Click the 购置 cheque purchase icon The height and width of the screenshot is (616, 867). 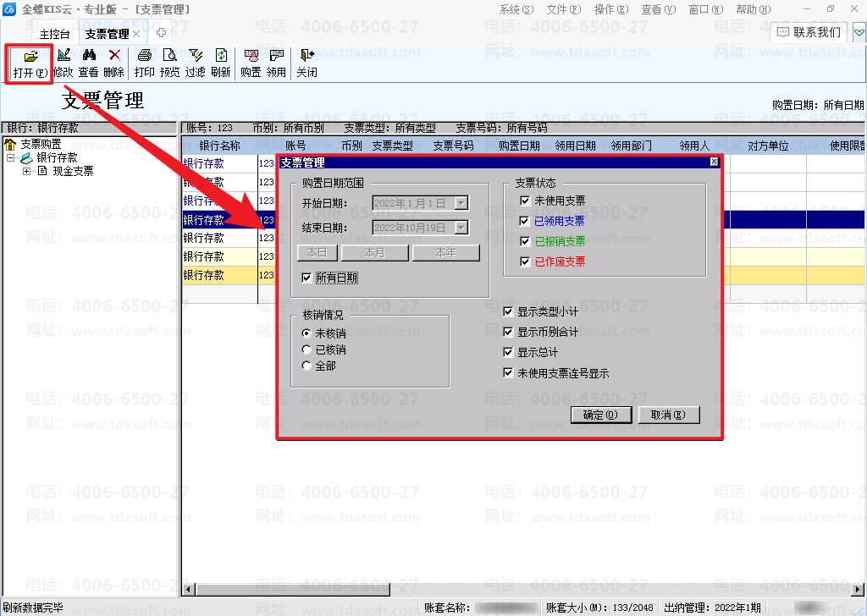tap(251, 55)
